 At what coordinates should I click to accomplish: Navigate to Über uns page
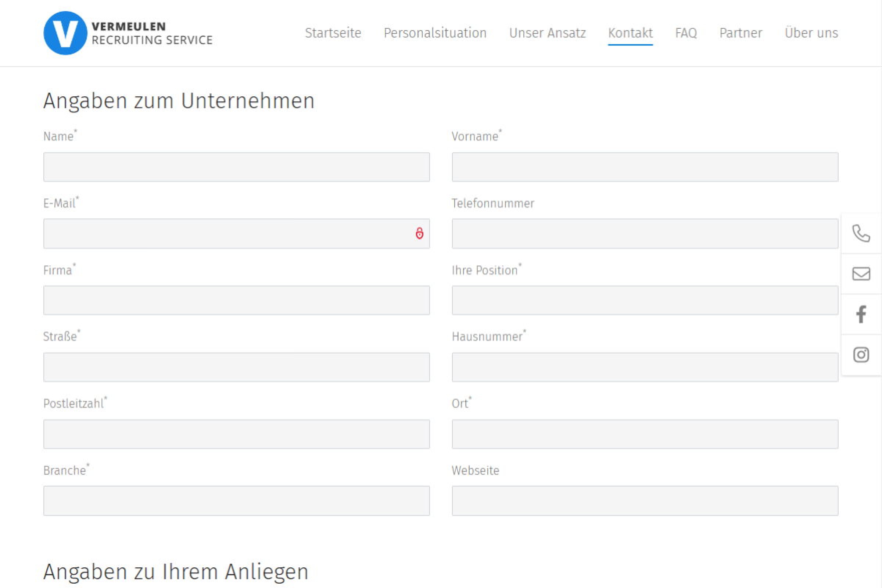coord(811,33)
